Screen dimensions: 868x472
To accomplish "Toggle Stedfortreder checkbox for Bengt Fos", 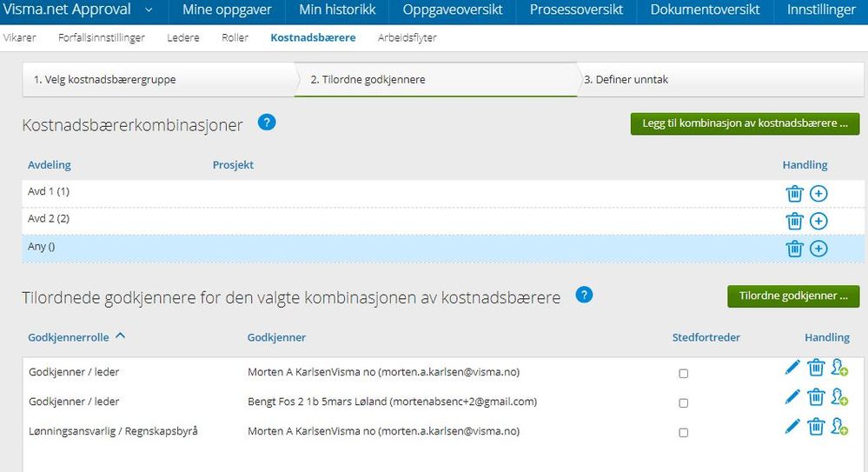I will [x=684, y=402].
